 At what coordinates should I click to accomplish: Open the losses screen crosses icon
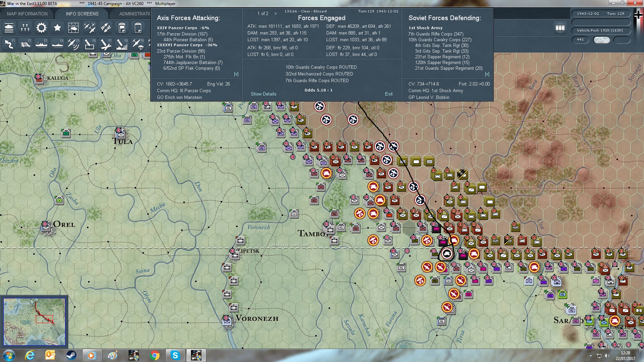point(25,28)
